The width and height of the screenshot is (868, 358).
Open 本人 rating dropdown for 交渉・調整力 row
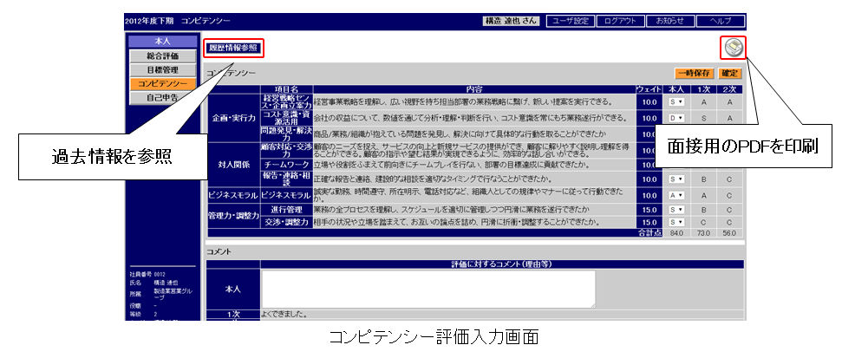677,223
